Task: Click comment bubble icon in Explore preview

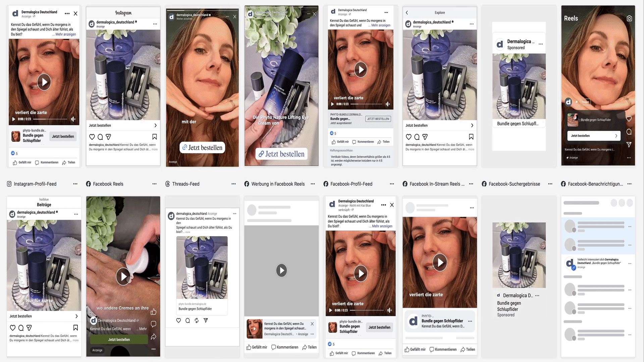Action: (x=417, y=137)
